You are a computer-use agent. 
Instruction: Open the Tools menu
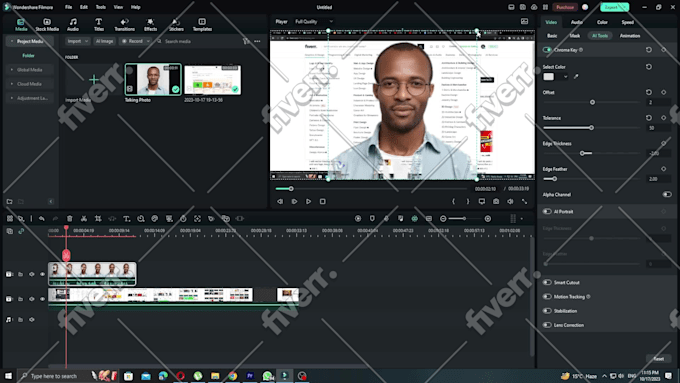click(101, 7)
